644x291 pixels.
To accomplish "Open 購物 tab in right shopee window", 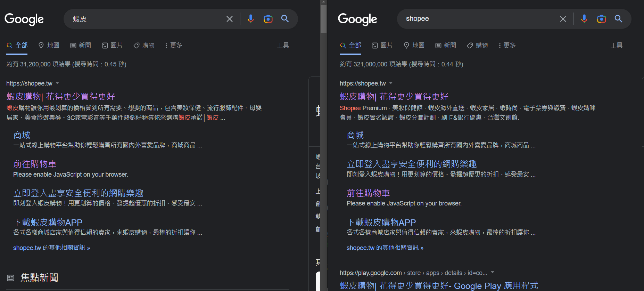I will click(477, 45).
